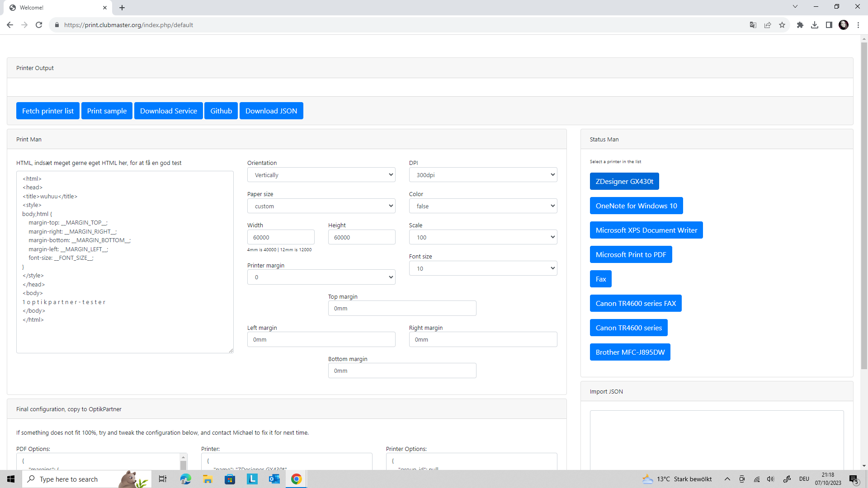Image resolution: width=868 pixels, height=488 pixels.
Task: Click into the Width input field
Action: (280, 237)
